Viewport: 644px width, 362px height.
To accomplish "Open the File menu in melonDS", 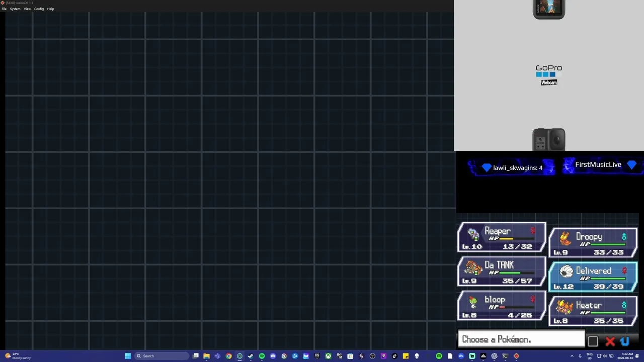I will [x=4, y=9].
